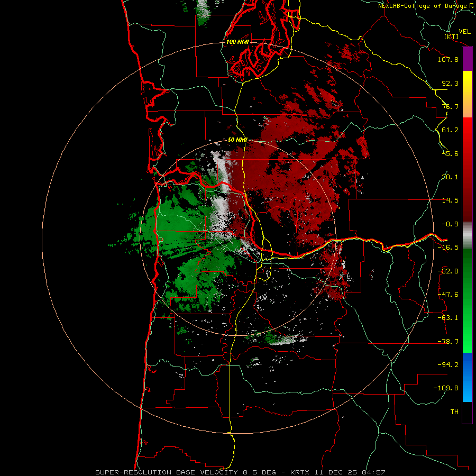476x476 pixels.
Task: Click the VEL legend title
Action: pyautogui.click(x=464, y=32)
